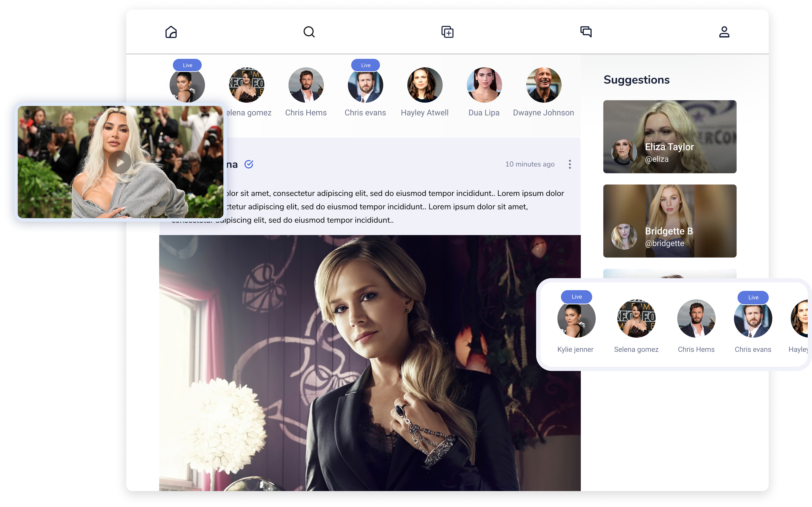View Hayley Atwell's story avatar
812x507 pixels.
pos(424,85)
